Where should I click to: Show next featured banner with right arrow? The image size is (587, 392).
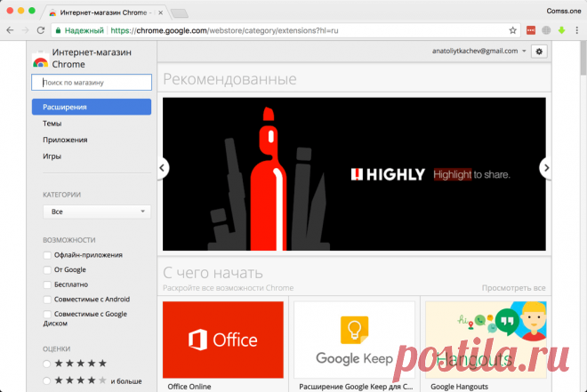546,168
